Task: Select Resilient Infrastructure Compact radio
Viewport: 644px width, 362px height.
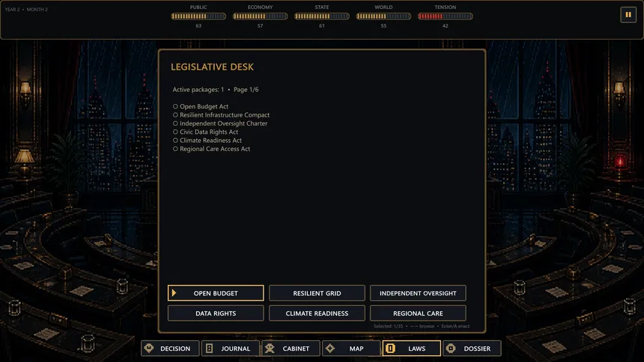Action: tap(175, 115)
